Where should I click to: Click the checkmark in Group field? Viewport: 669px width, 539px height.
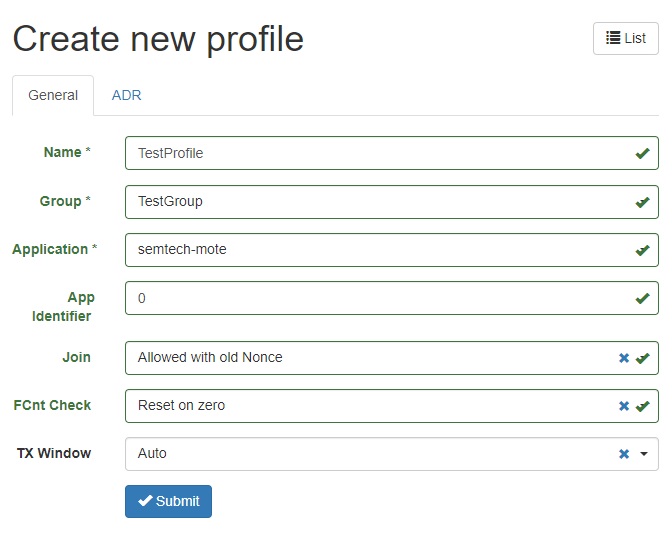tap(642, 202)
